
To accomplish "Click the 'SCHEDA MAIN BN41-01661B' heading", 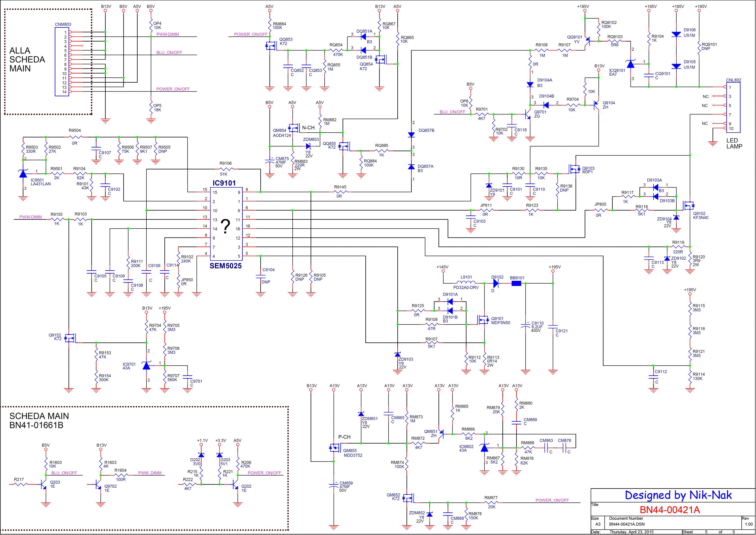I will (x=39, y=421).
